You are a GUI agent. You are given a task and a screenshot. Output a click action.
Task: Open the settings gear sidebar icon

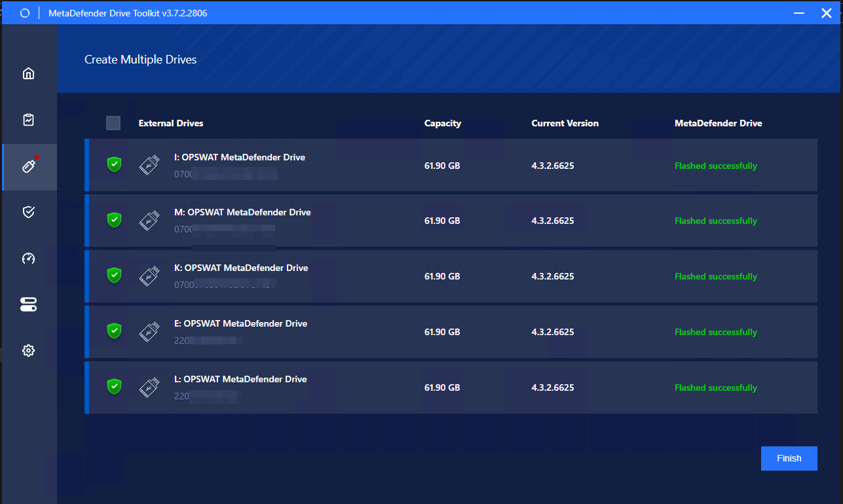[x=28, y=351]
